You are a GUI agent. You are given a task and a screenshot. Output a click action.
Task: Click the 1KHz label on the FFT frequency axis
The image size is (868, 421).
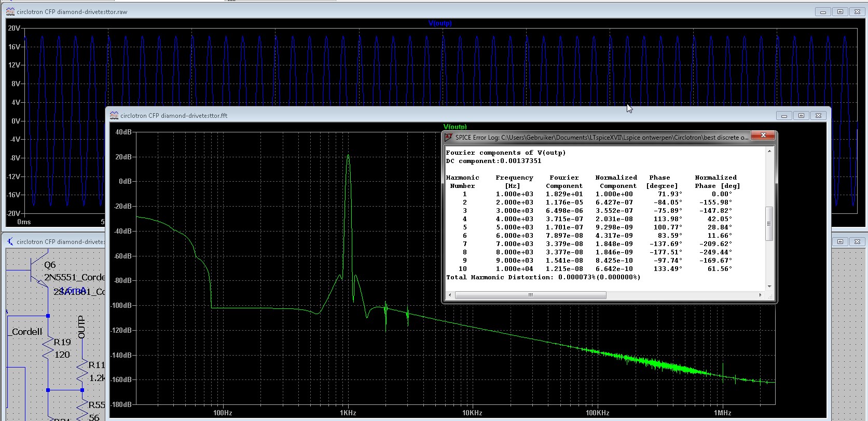348,413
